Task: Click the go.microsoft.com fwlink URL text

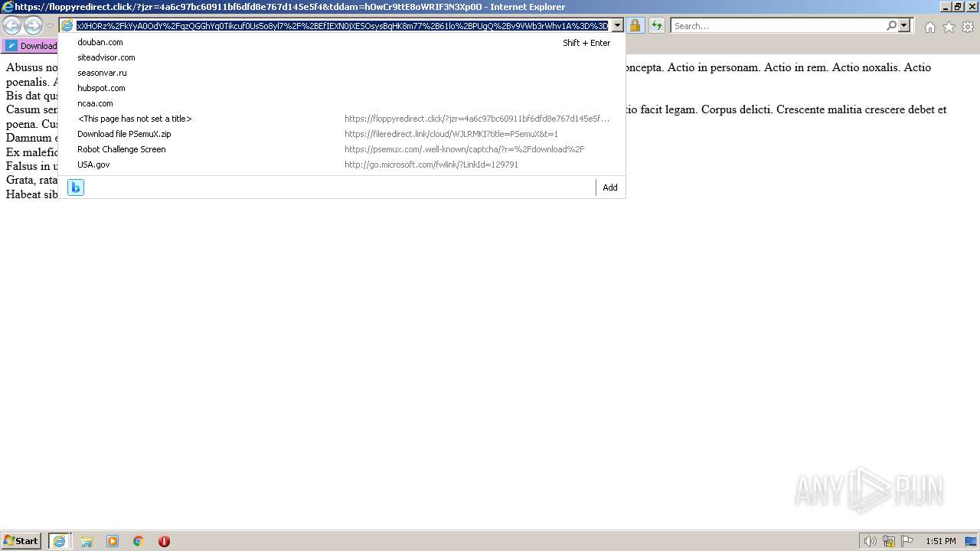Action: click(x=431, y=165)
